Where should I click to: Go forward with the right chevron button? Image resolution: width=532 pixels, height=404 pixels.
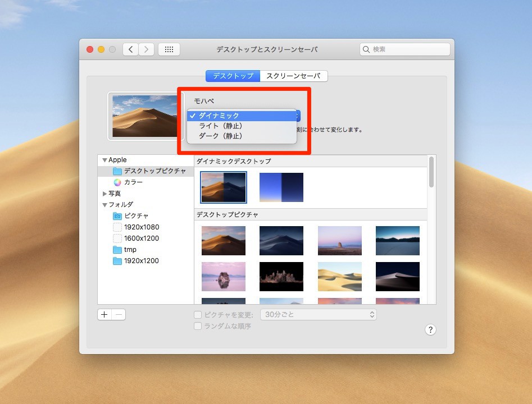[146, 49]
